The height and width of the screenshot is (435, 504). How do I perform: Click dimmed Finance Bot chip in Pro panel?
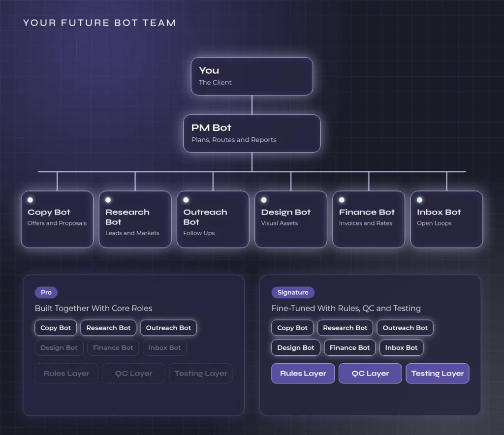tap(113, 347)
